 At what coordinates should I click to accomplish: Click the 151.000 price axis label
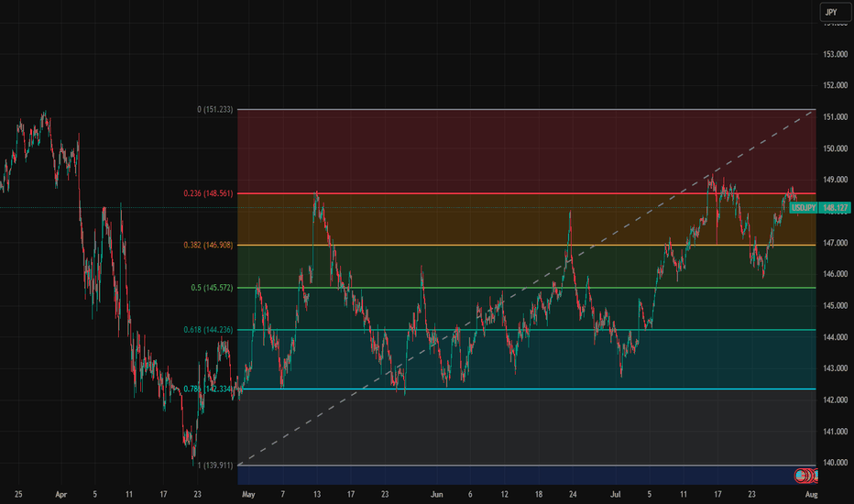pyautogui.click(x=836, y=116)
